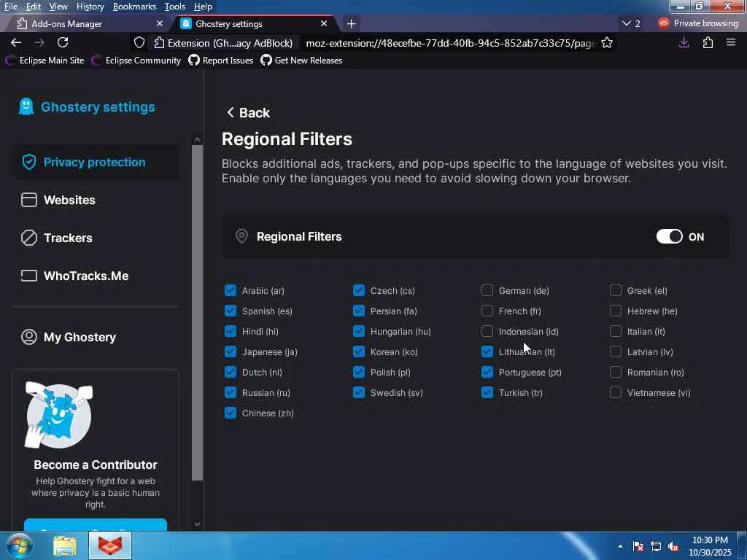The image size is (747, 560).
Task: Click the network tray icon
Action: (656, 547)
